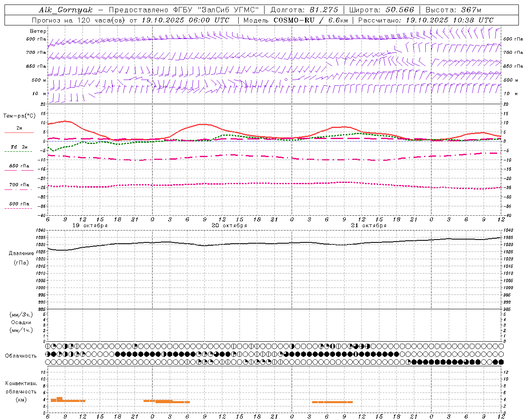Image resolution: width=525 pixels, height=420 pixels.
Task: Click the station name Alk_Gornyak in the header
Action: [x=66, y=10]
